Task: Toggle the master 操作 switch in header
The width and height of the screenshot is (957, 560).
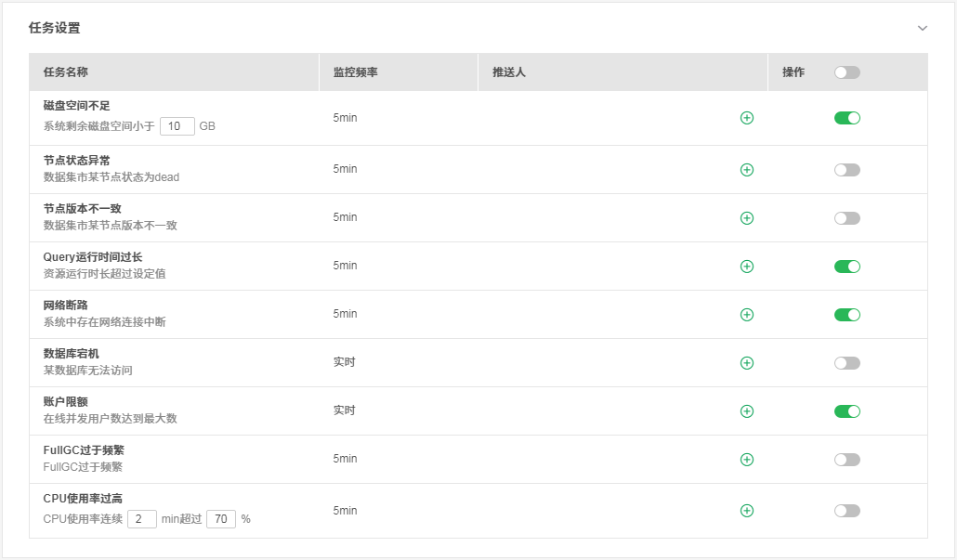Action: pyautogui.click(x=846, y=72)
